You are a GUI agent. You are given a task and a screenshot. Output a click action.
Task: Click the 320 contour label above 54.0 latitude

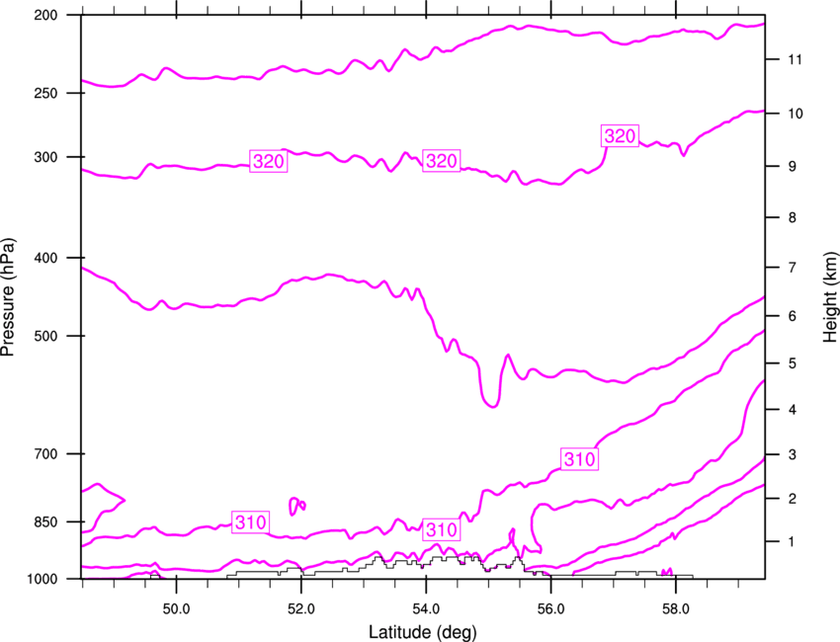pos(442,160)
